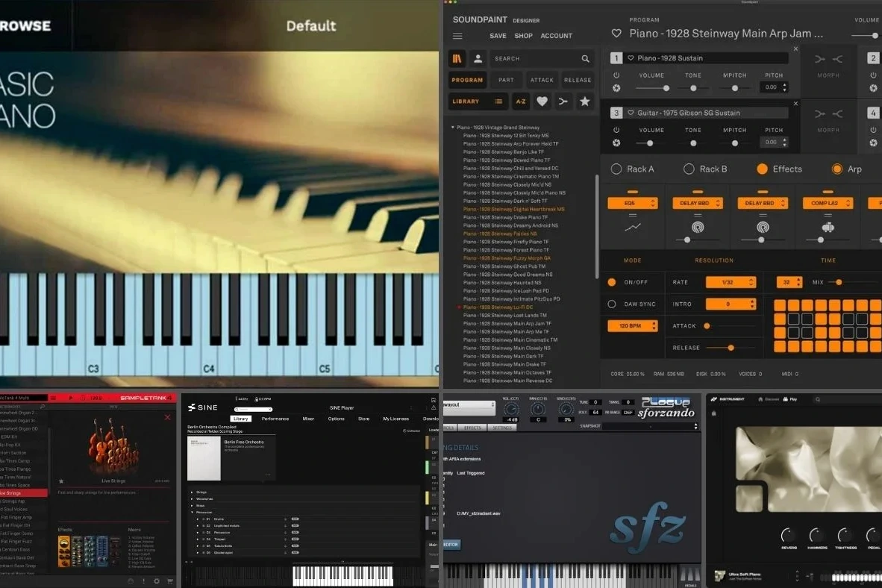
Task: Click the EQ5 curve icon in effects rack
Action: 633,228
